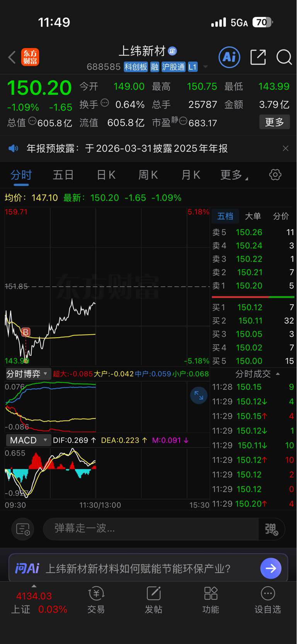Tap the 上证 4134.03 index value

(x=34, y=596)
